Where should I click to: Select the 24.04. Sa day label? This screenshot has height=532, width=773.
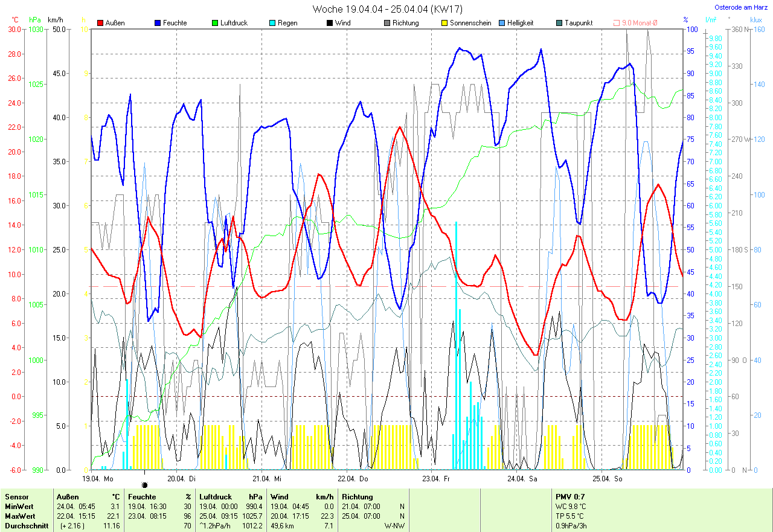coord(521,478)
